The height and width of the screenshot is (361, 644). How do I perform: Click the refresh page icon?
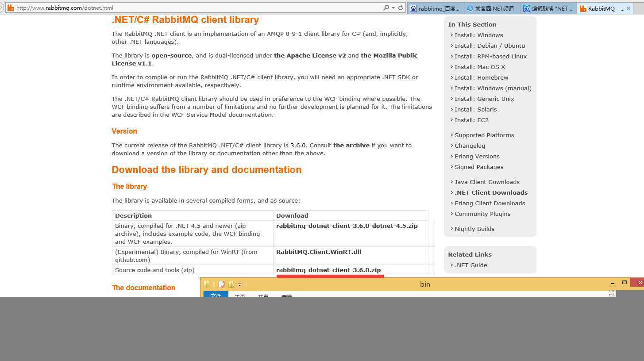click(x=401, y=8)
